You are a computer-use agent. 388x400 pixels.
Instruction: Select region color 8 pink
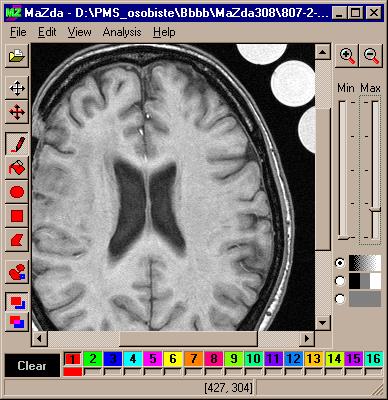tap(213, 359)
